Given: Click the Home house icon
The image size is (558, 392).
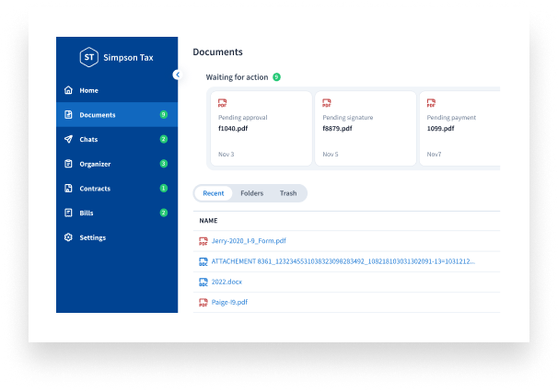Looking at the screenshot, I should (68, 90).
